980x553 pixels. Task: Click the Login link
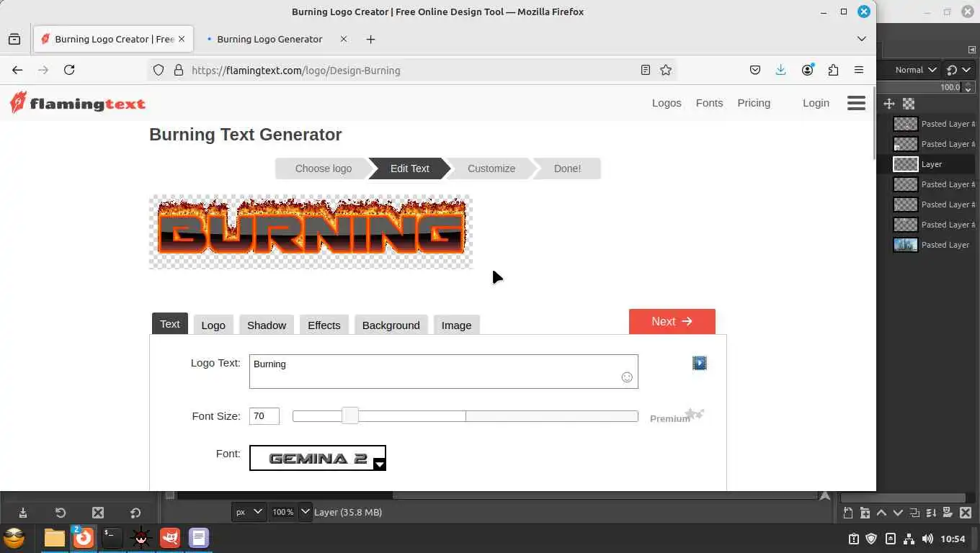tap(816, 103)
